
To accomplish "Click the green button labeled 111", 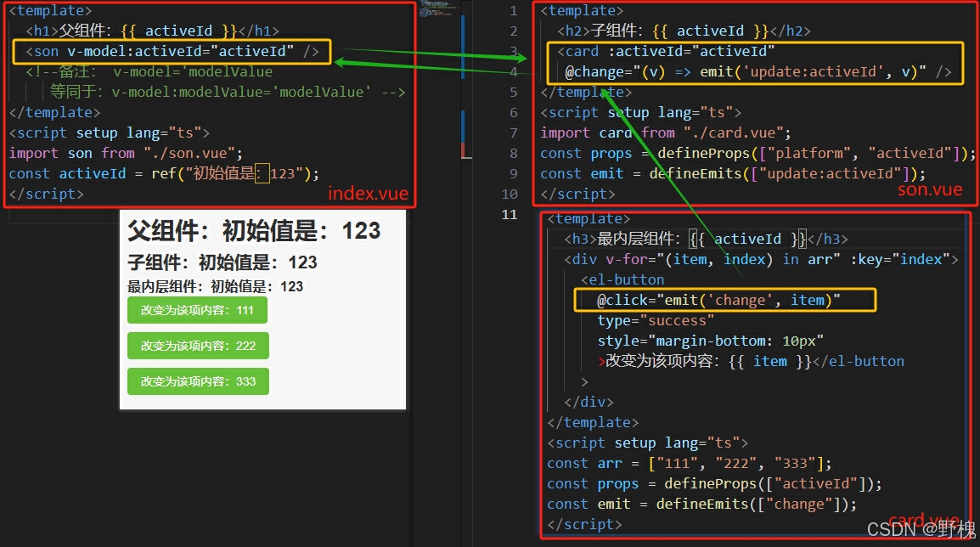I will tap(198, 310).
